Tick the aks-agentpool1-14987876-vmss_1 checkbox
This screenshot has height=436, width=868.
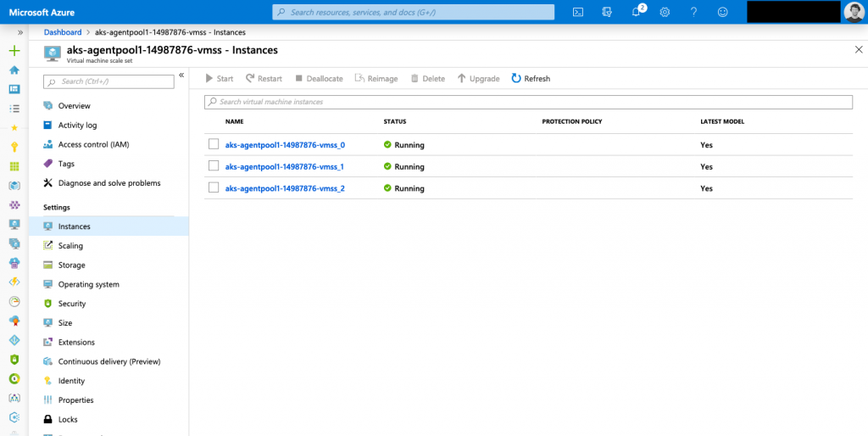tap(214, 166)
